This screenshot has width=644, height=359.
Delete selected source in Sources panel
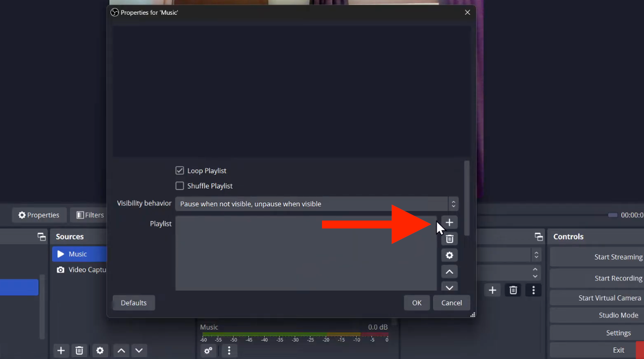point(79,351)
